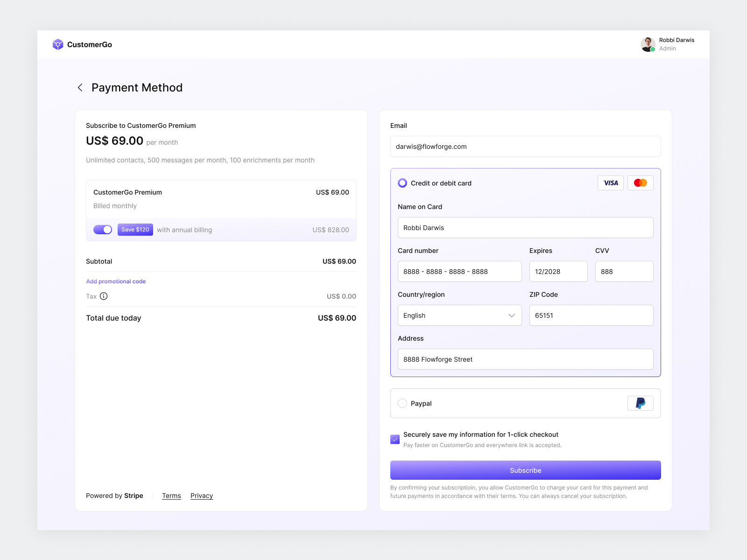Click the CustomerGo logo icon

[x=58, y=44]
